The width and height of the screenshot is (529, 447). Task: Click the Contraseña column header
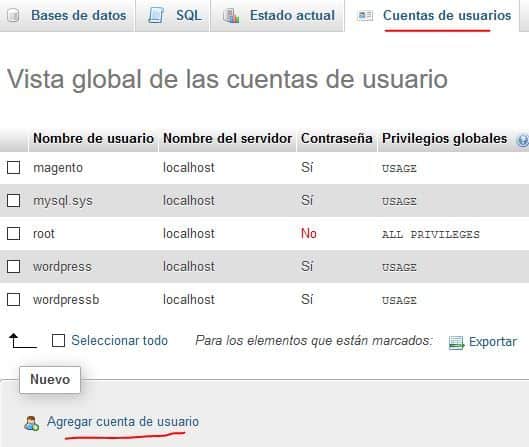tap(337, 138)
